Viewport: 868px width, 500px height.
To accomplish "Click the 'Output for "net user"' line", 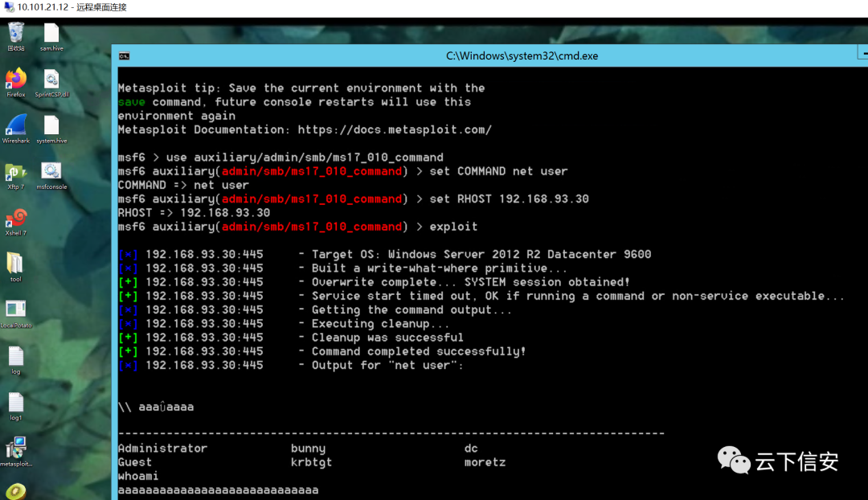I will pos(291,365).
